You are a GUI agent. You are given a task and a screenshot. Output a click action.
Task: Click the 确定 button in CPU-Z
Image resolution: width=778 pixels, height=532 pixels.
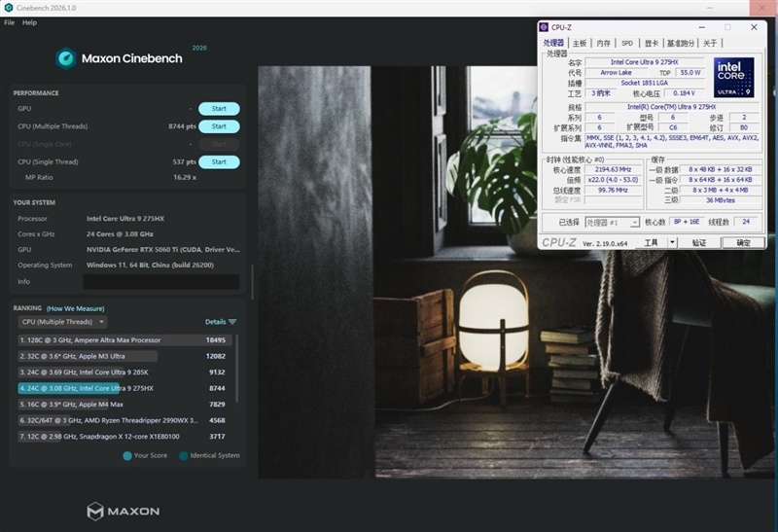pyautogui.click(x=743, y=243)
